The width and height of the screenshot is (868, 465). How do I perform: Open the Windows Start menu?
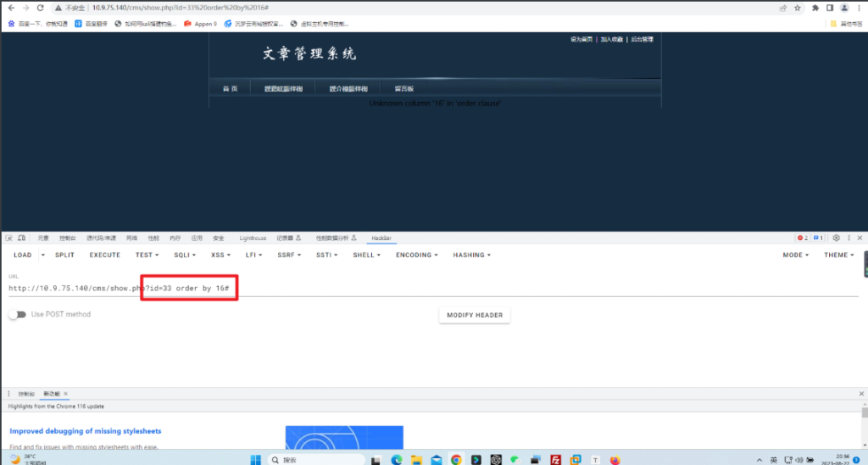(255, 459)
